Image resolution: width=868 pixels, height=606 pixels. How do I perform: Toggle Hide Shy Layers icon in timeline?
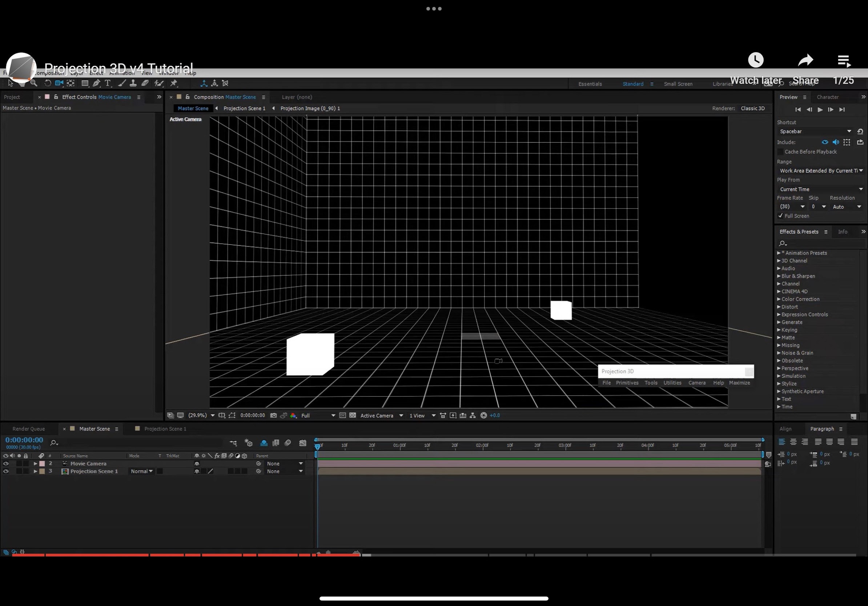coord(264,443)
